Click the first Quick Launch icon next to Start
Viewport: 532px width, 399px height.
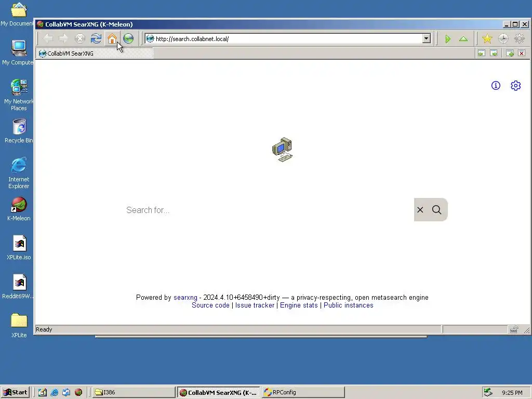coord(43,392)
